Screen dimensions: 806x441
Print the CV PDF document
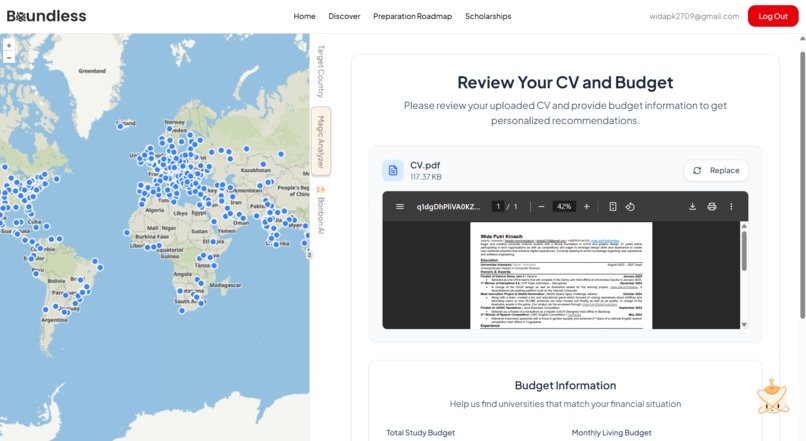click(x=712, y=207)
